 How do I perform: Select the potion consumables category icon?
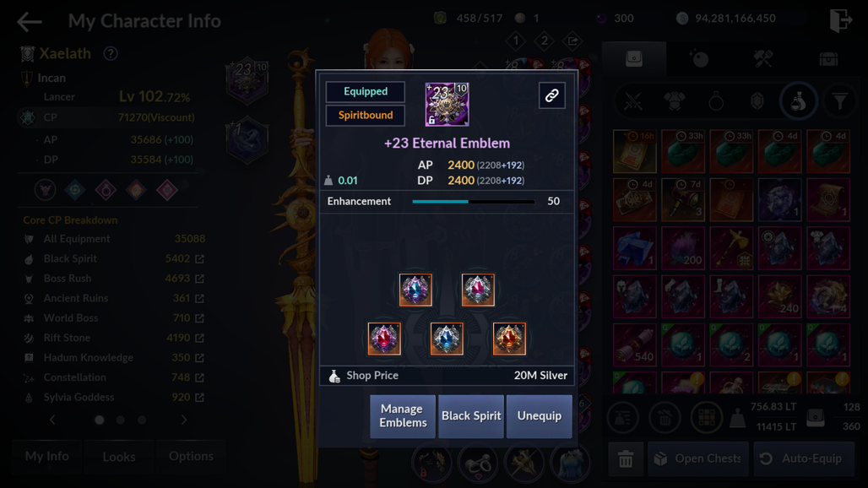(798, 101)
